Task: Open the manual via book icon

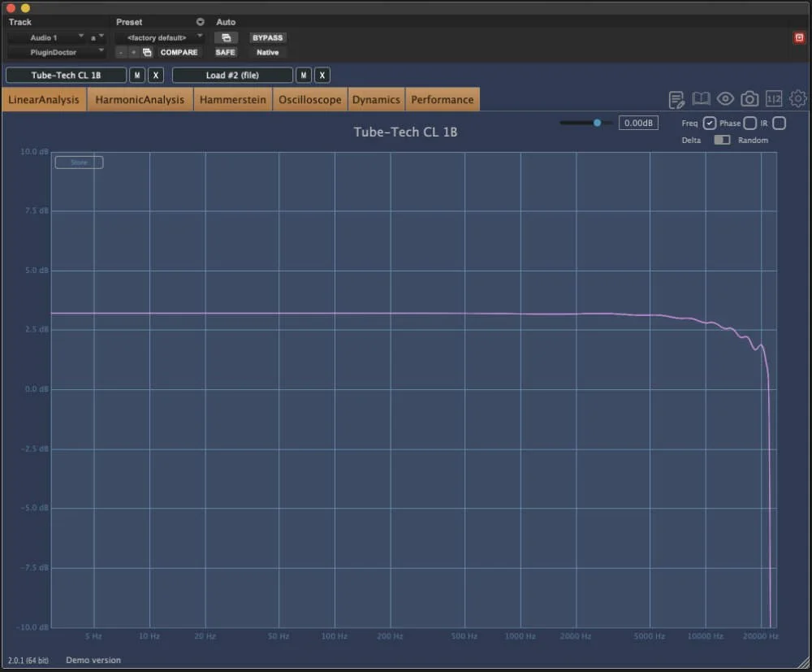Action: coord(700,98)
